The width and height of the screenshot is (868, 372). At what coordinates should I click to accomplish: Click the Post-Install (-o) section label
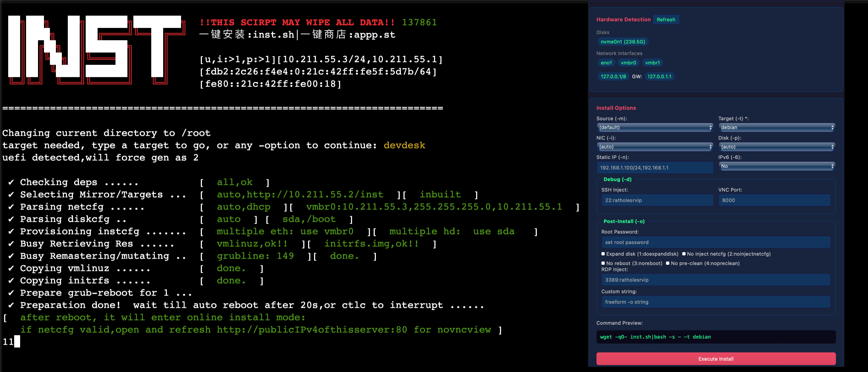(624, 221)
